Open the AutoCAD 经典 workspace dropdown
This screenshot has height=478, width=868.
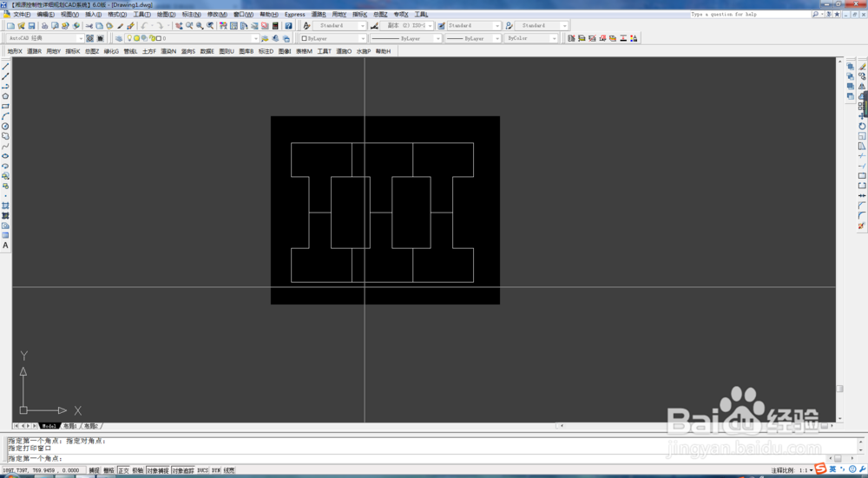[45, 39]
